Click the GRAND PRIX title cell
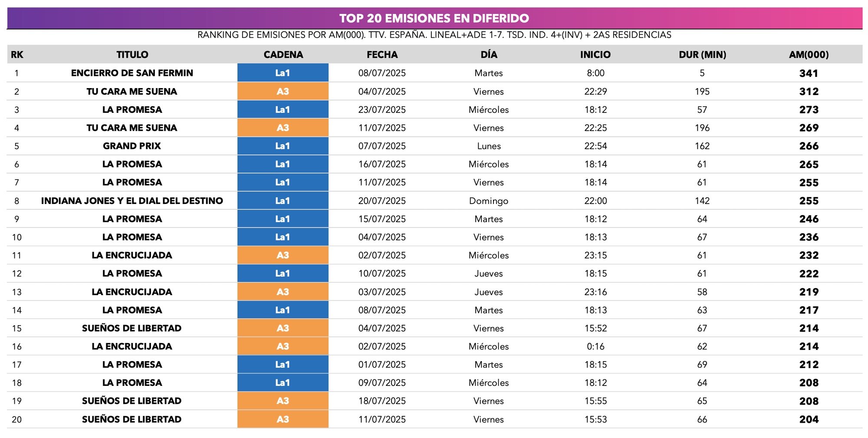This screenshot has width=868, height=438. [132, 146]
